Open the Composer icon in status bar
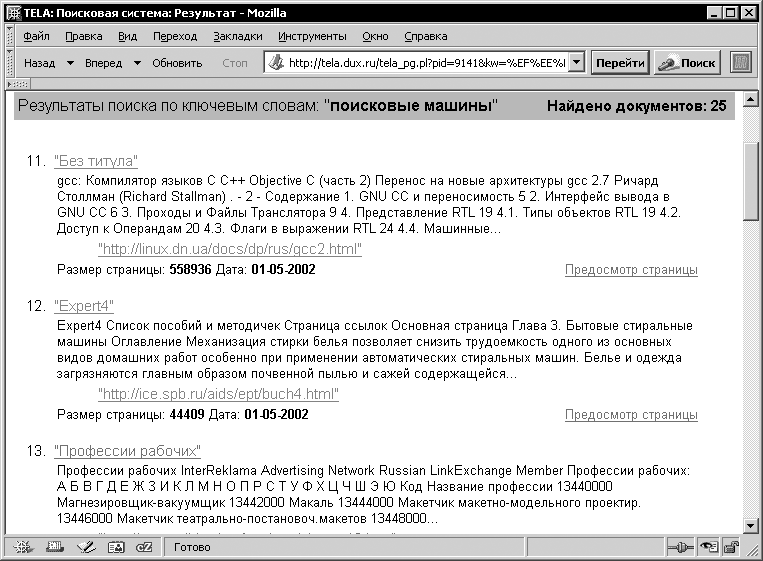This screenshot has width=763, height=561. [x=86, y=547]
